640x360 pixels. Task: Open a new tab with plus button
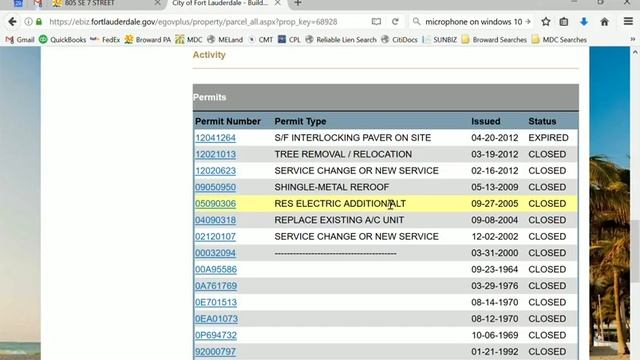298,3
